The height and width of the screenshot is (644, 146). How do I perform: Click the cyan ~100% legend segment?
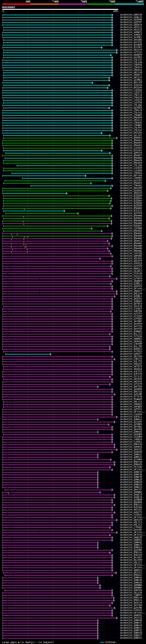click(x=130, y=4)
